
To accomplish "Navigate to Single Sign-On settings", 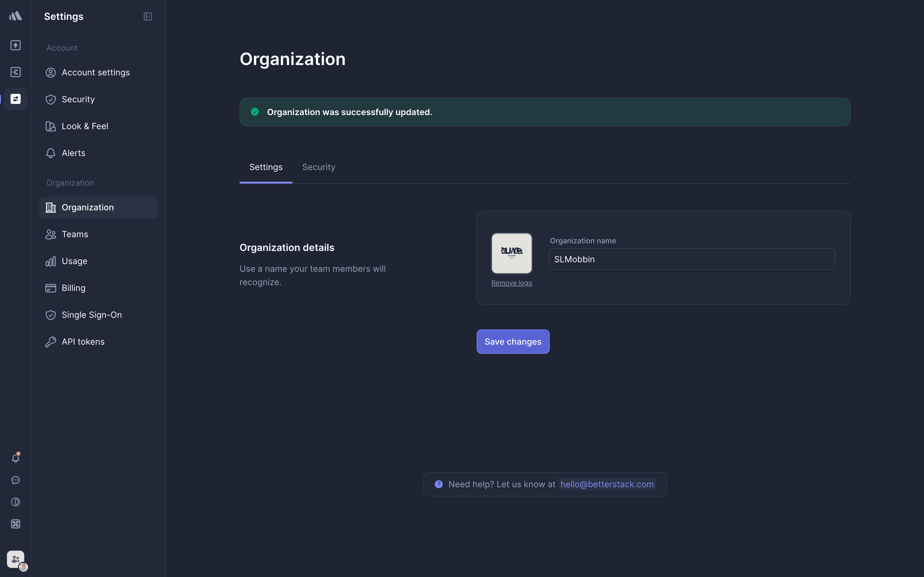I will [x=92, y=315].
